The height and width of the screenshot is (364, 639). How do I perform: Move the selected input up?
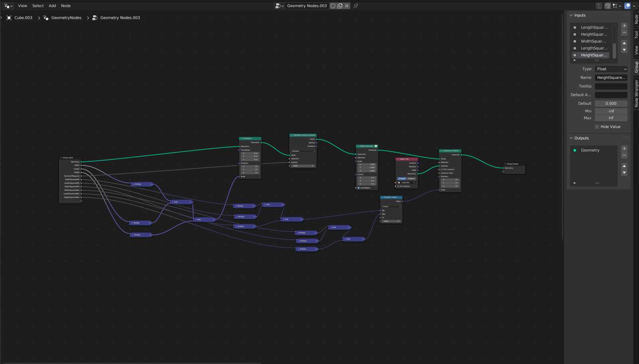pyautogui.click(x=624, y=43)
